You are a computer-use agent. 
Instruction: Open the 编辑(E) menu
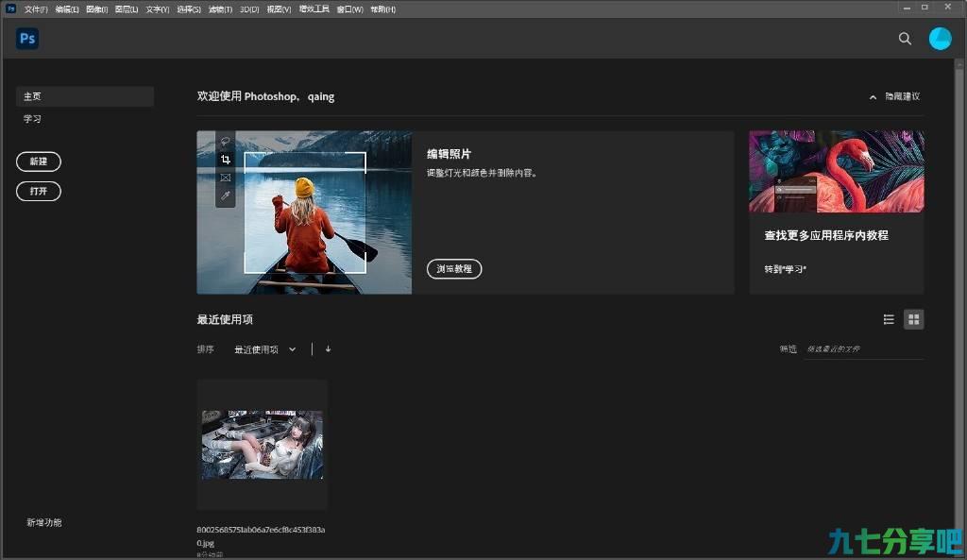(67, 9)
